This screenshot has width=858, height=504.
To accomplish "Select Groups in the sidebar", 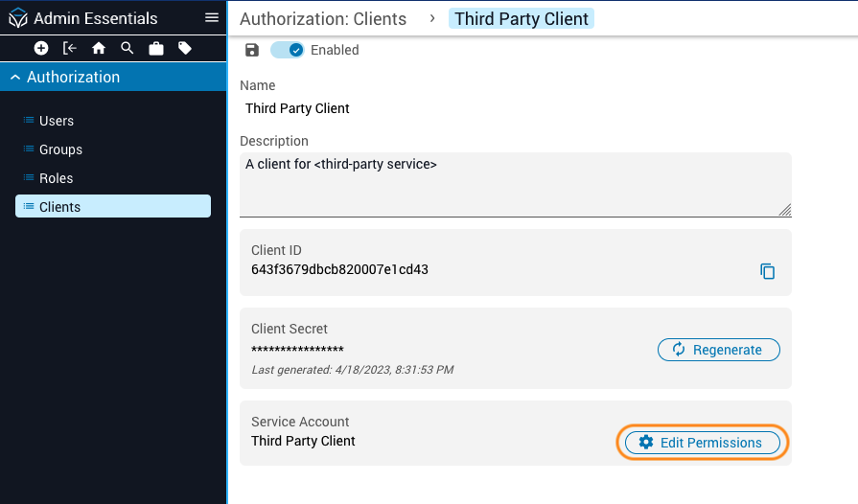I will pyautogui.click(x=60, y=149).
